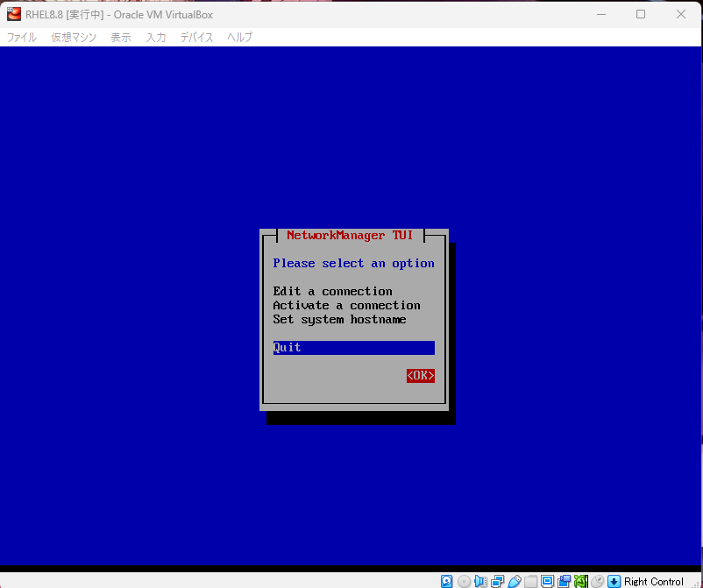Open the ファイル menu
Image resolution: width=703 pixels, height=588 pixels.
click(x=22, y=37)
